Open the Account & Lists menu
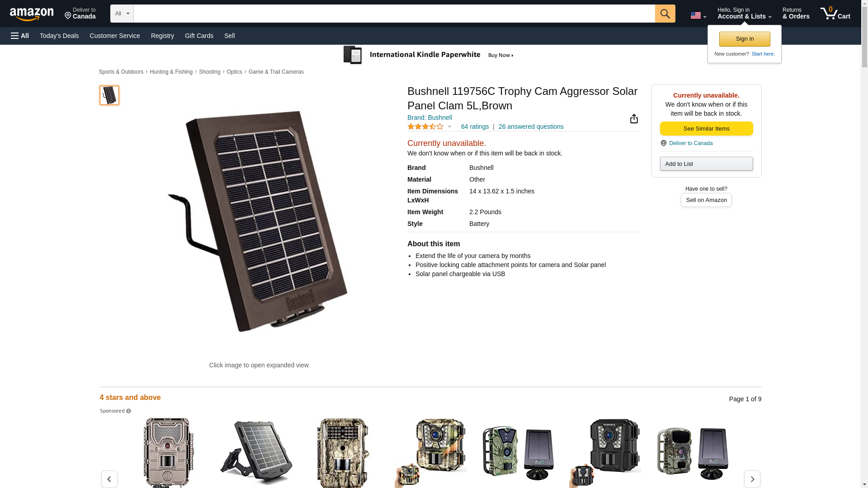 744,14
